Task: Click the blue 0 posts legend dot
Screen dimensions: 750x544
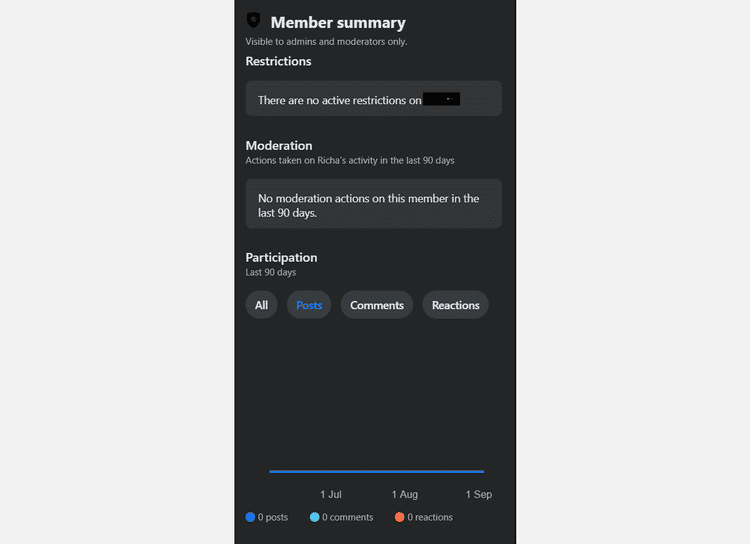Action: [250, 517]
